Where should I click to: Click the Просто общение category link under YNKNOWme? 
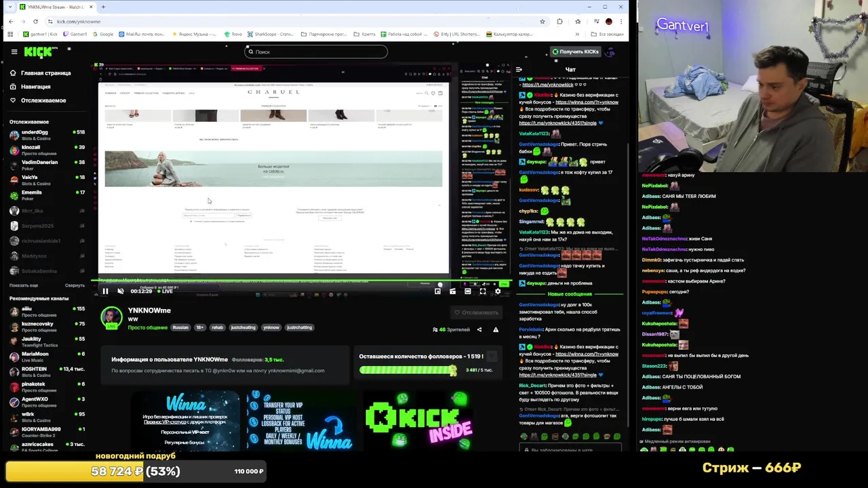(147, 327)
